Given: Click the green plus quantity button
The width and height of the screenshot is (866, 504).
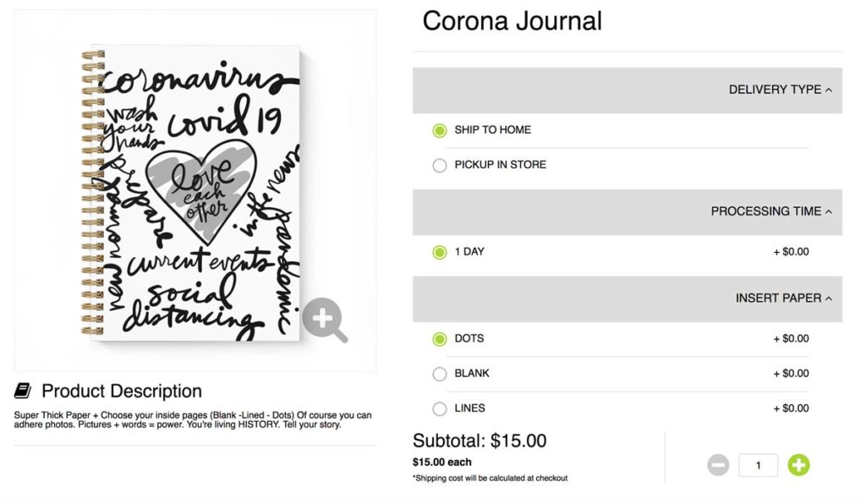Looking at the screenshot, I should tap(798, 464).
